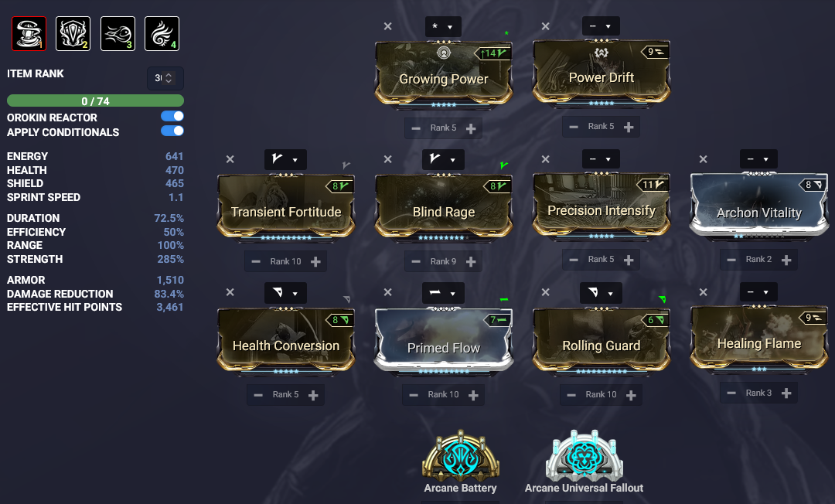Click the Item Rank stepper arrows
This screenshot has height=504, width=835.
pos(169,78)
